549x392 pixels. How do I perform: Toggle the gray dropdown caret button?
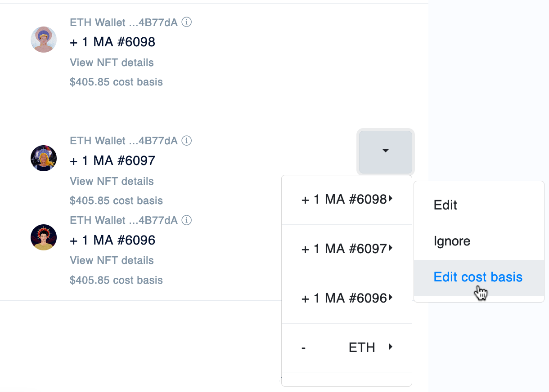point(386,151)
